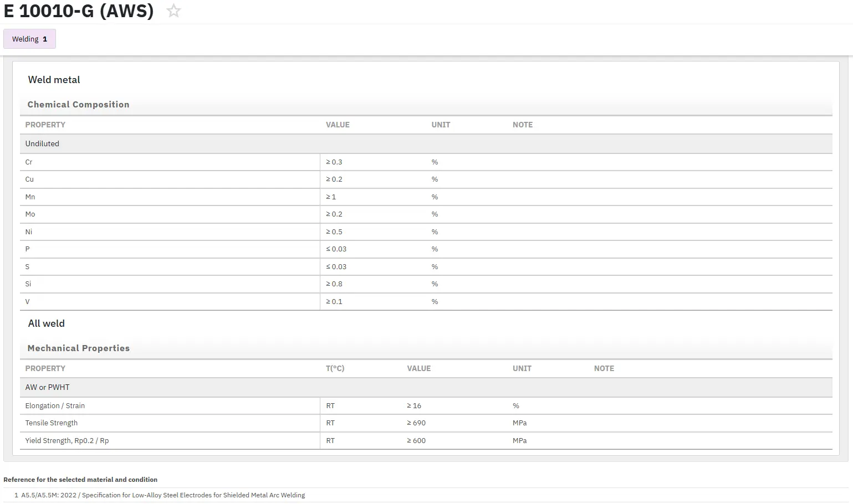This screenshot has height=504, width=853.
Task: Click the Mn value cell
Action: [331, 197]
